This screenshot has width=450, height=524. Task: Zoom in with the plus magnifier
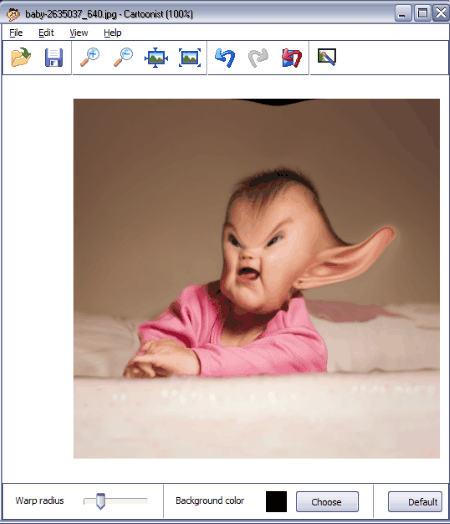click(90, 57)
